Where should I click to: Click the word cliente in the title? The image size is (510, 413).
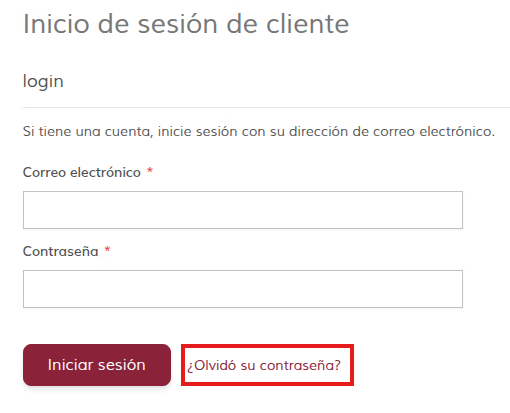tap(307, 24)
